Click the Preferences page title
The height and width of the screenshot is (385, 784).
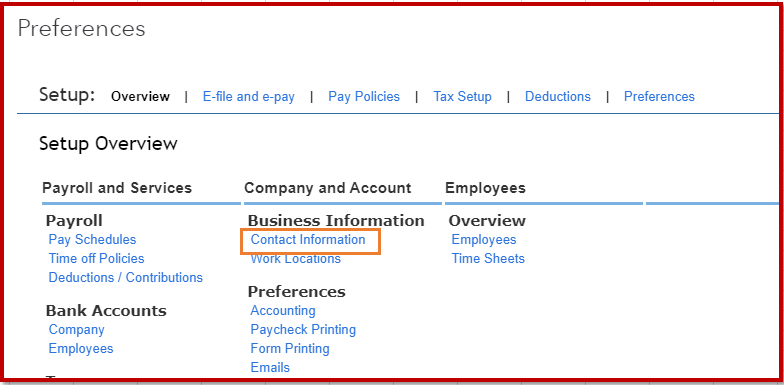[82, 28]
